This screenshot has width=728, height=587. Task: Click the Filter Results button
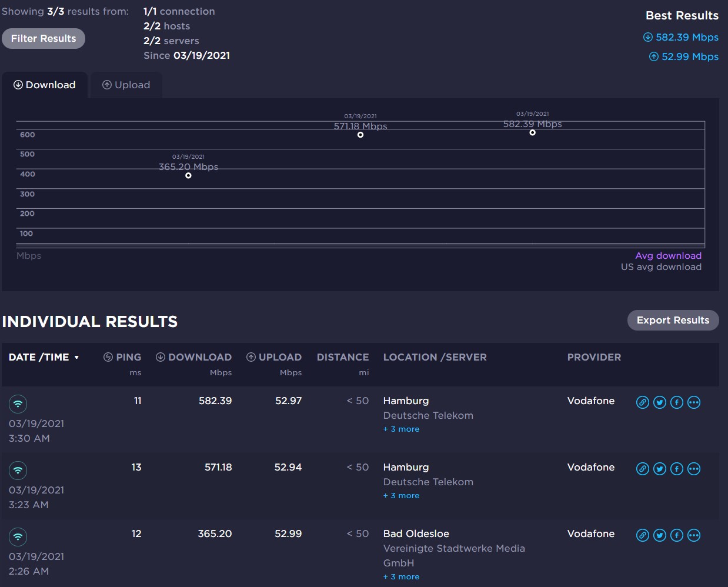[x=44, y=39]
